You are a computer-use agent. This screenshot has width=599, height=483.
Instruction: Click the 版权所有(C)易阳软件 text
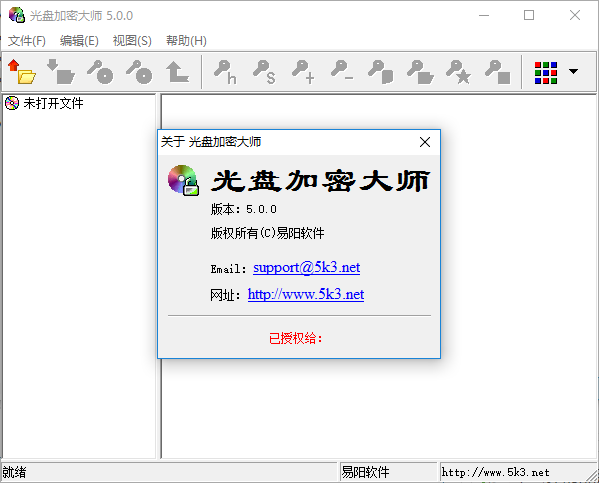point(267,233)
